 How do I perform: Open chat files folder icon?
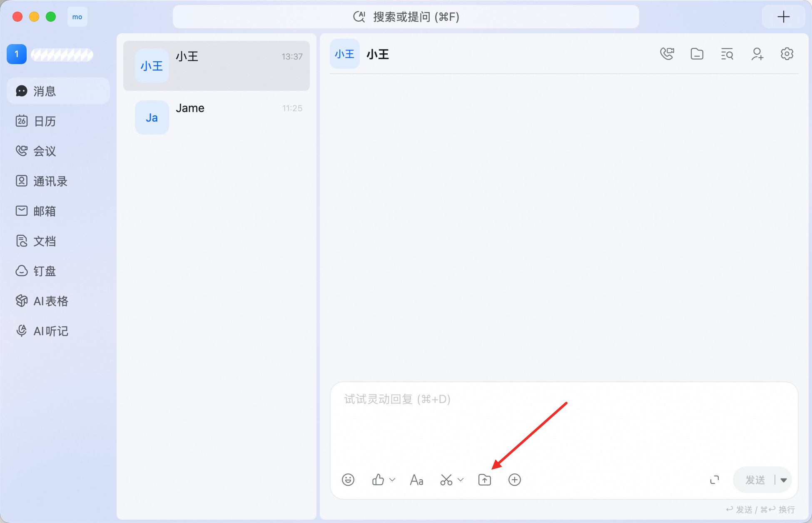[697, 54]
